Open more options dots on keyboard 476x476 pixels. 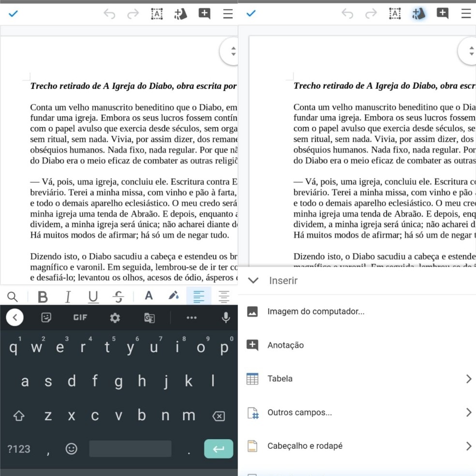(192, 317)
